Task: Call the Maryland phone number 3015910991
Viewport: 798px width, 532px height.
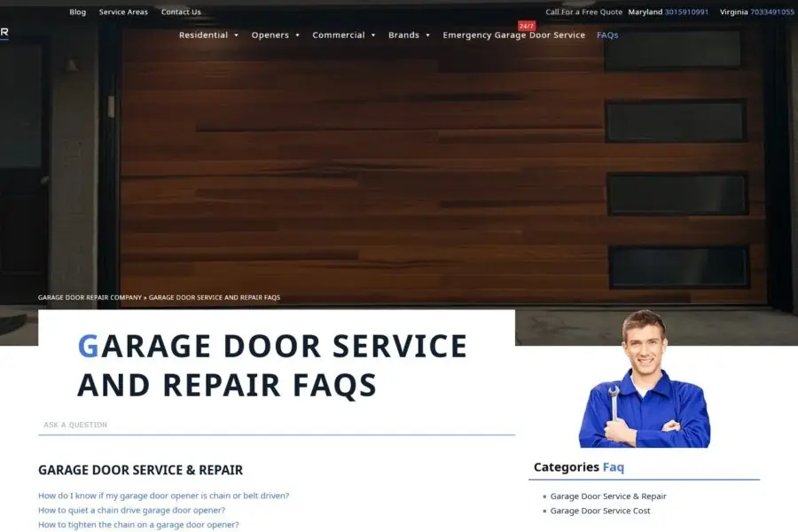Action: pyautogui.click(x=686, y=12)
